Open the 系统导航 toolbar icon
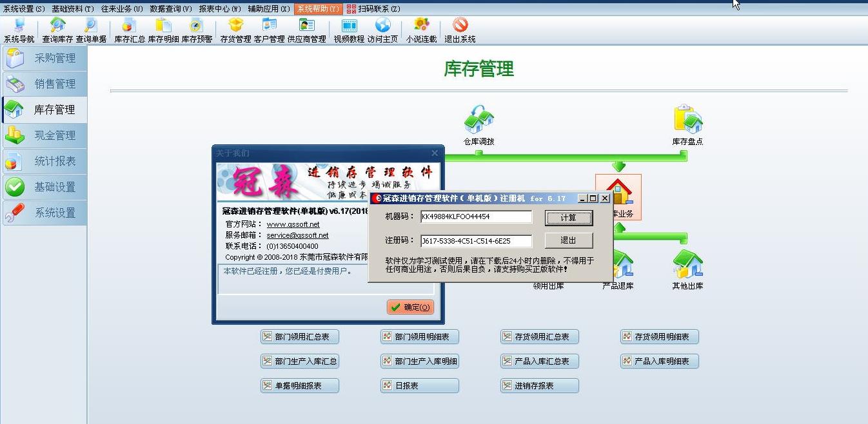This screenshot has width=868, height=424. click(x=19, y=30)
